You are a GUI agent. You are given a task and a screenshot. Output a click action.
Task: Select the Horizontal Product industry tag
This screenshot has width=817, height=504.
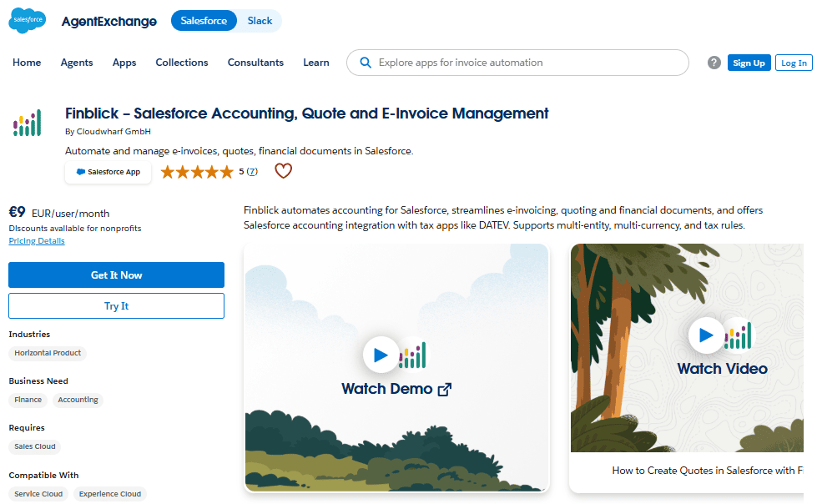(x=48, y=353)
